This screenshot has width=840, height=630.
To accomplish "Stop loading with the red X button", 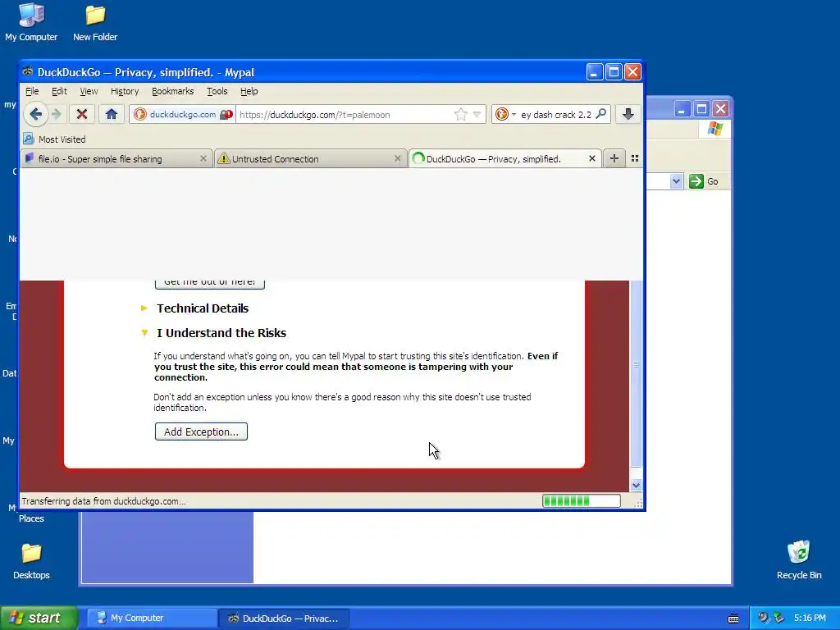I will tap(82, 114).
